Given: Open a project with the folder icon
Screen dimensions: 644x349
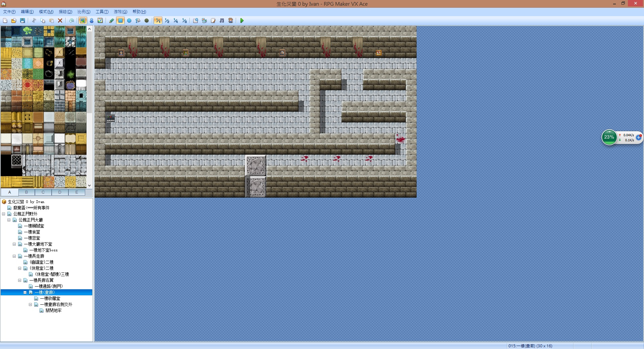Looking at the screenshot, I should pos(14,20).
